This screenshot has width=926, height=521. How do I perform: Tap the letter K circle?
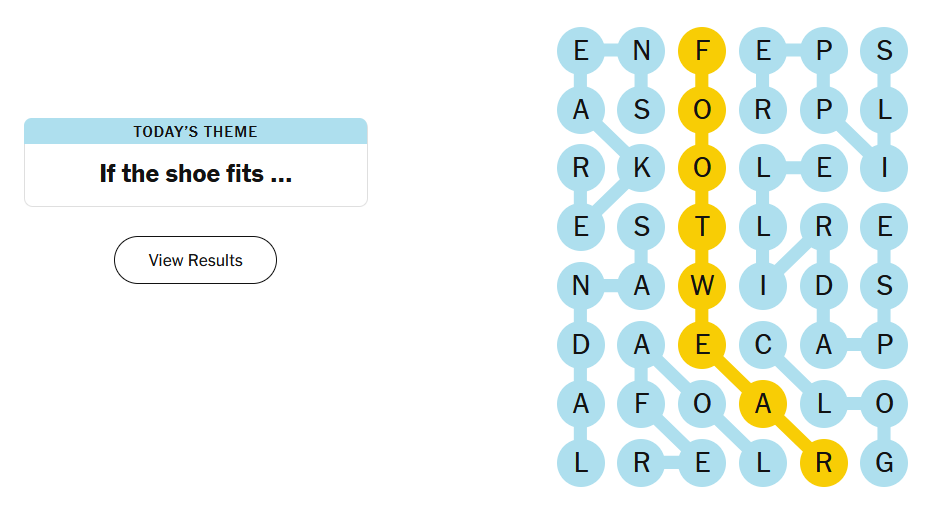tap(641, 168)
